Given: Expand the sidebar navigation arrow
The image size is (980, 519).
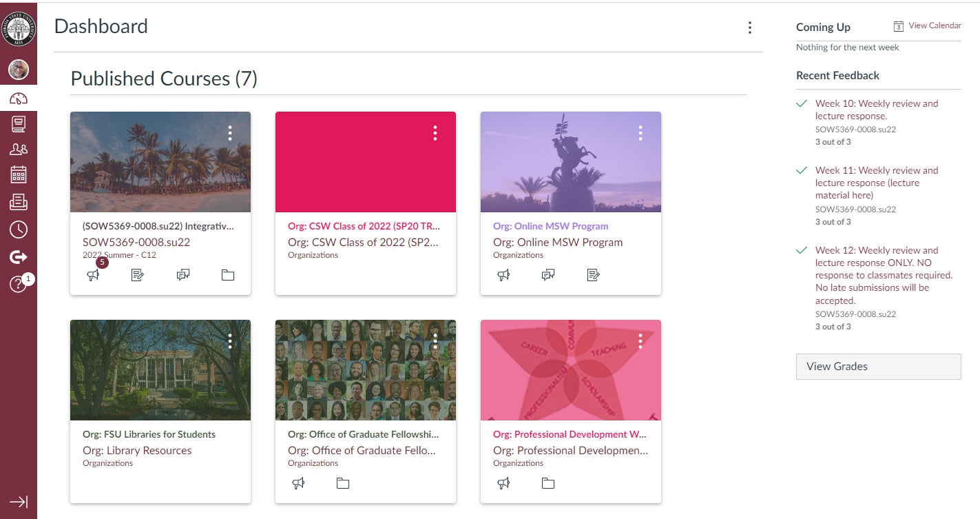Looking at the screenshot, I should click(19, 502).
